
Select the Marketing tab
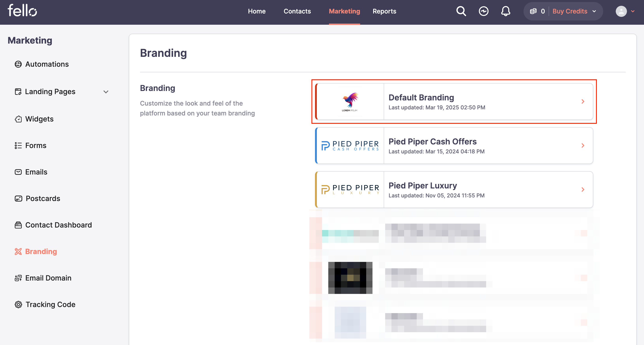point(344,11)
